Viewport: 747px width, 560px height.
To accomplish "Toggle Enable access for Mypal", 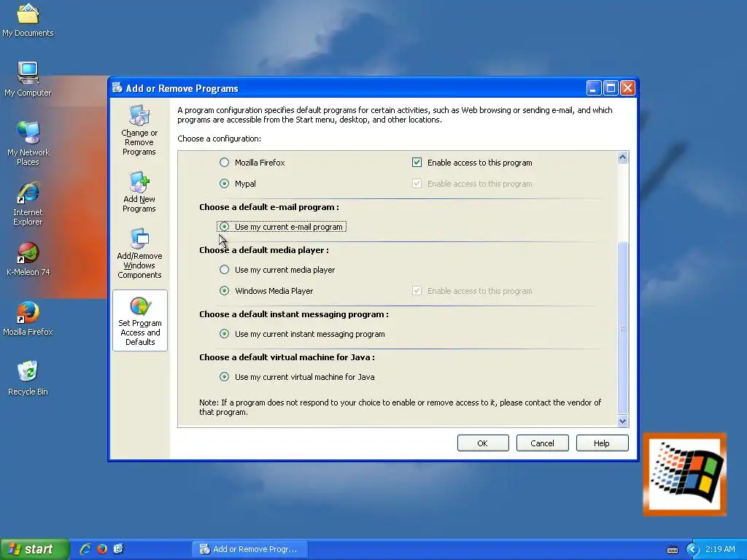I will pyautogui.click(x=417, y=183).
